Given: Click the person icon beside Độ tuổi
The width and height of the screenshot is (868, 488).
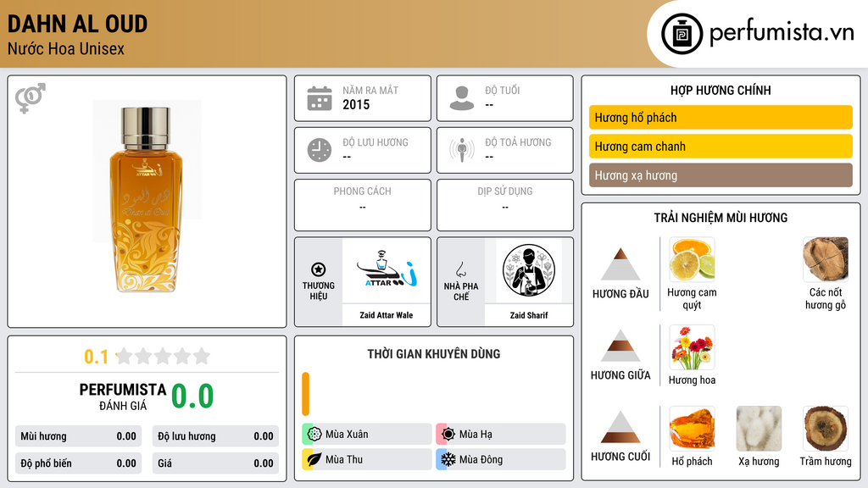Looking at the screenshot, I should pyautogui.click(x=462, y=98).
